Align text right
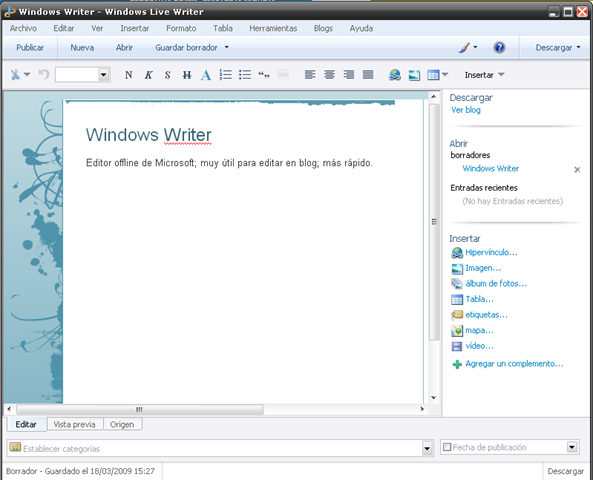Image resolution: width=593 pixels, height=480 pixels. point(348,75)
